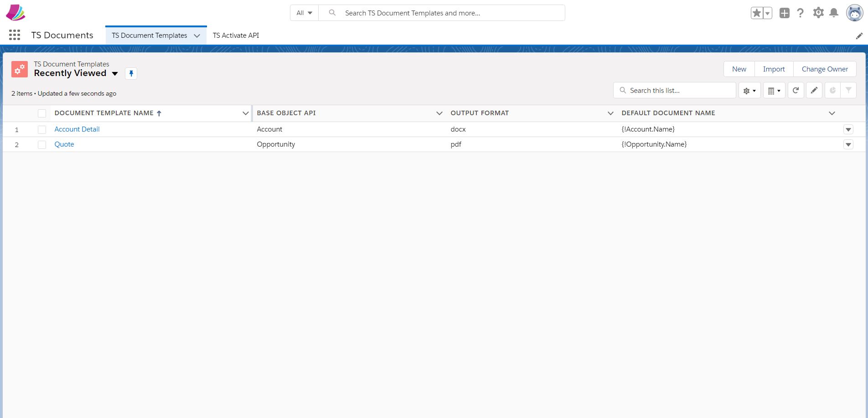Screen dimensions: 868x418
Task: Click the Setup gear icon
Action: [x=817, y=13]
